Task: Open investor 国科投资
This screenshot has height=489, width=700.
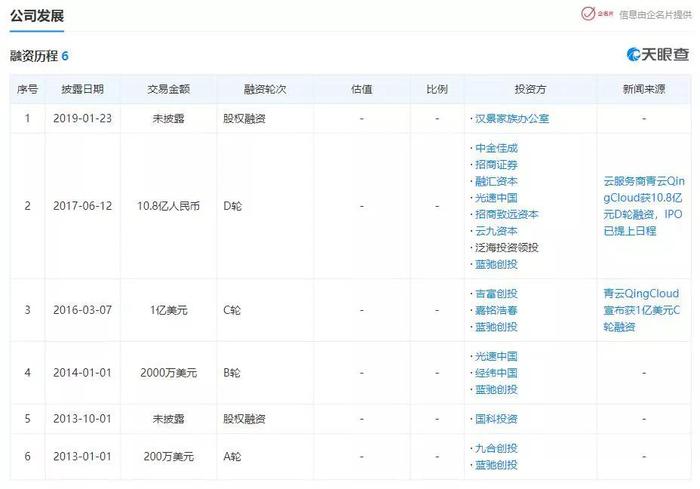Action: click(496, 419)
